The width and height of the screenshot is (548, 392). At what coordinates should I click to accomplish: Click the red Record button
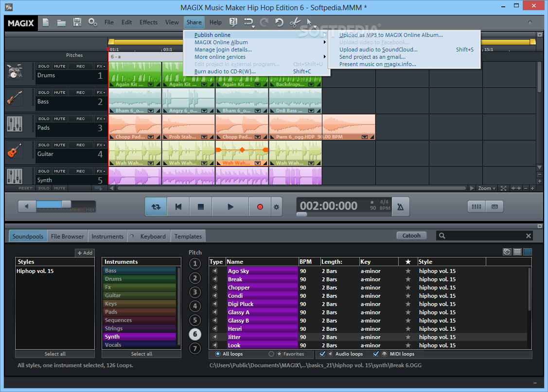click(260, 206)
